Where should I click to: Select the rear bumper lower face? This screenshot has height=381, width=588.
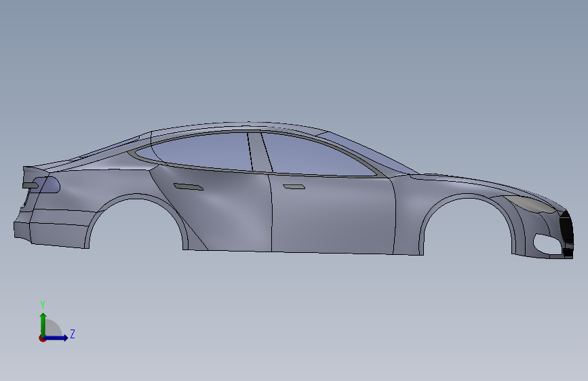58,235
